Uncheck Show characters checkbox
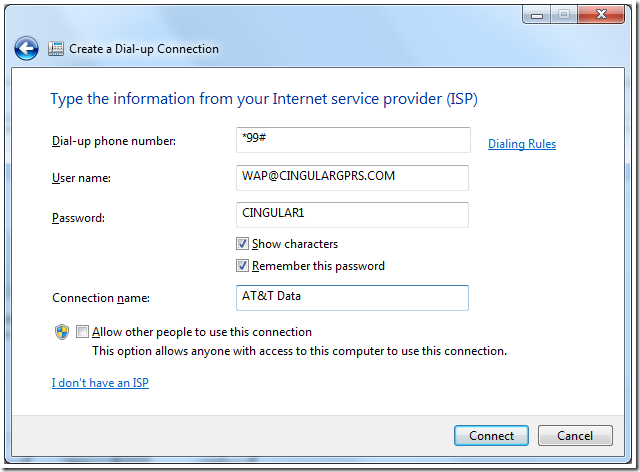 click(x=242, y=244)
